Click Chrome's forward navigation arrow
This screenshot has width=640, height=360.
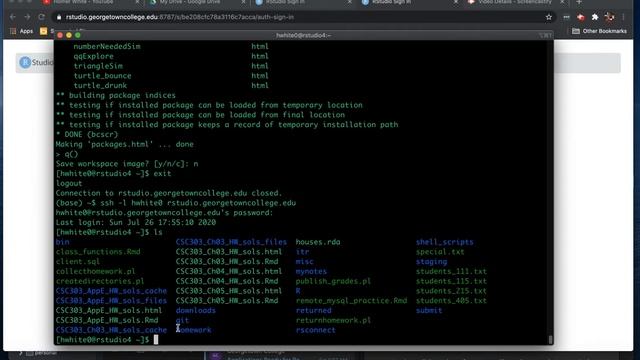(x=27, y=17)
